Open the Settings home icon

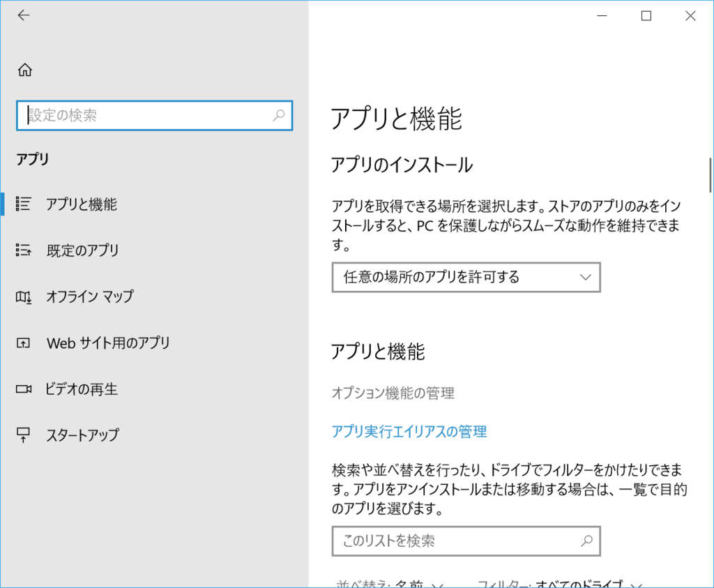click(x=25, y=70)
